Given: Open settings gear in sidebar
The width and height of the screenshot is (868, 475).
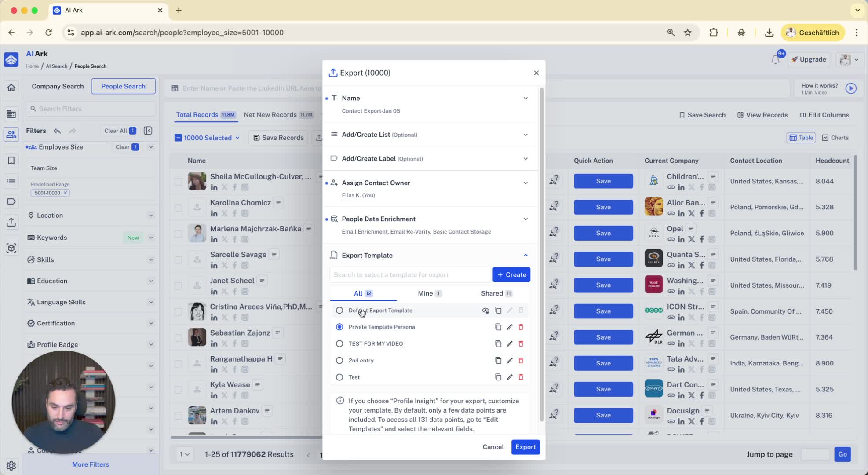Looking at the screenshot, I should click(11, 465).
